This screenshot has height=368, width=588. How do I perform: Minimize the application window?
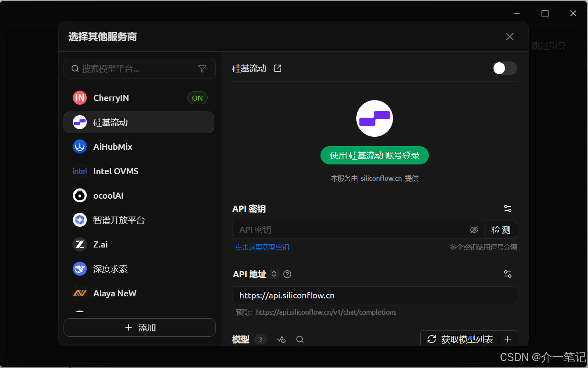click(517, 13)
